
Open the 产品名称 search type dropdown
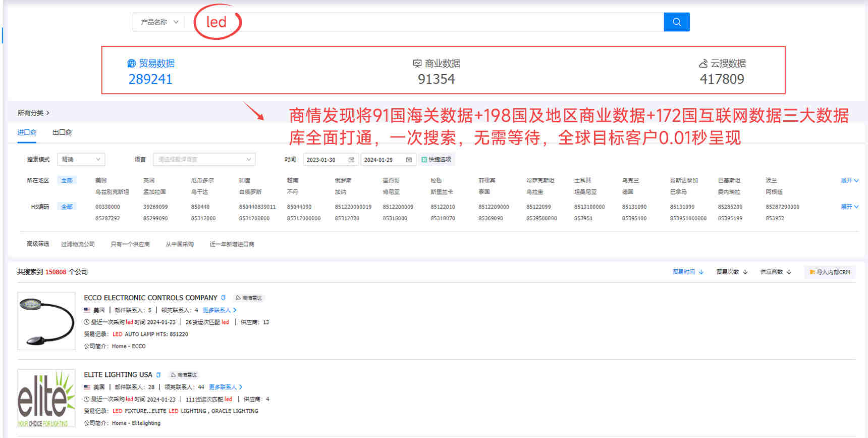pos(159,22)
